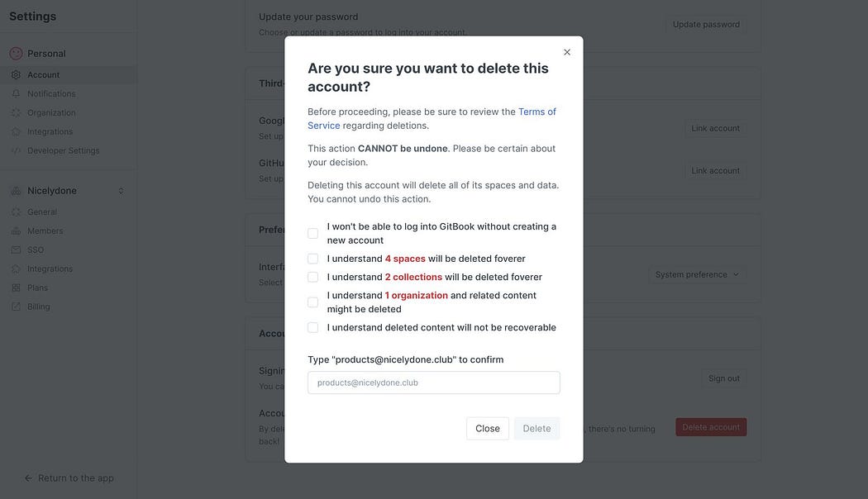Click the SSO icon in sidebar
Image resolution: width=868 pixels, height=499 pixels.
click(x=16, y=249)
